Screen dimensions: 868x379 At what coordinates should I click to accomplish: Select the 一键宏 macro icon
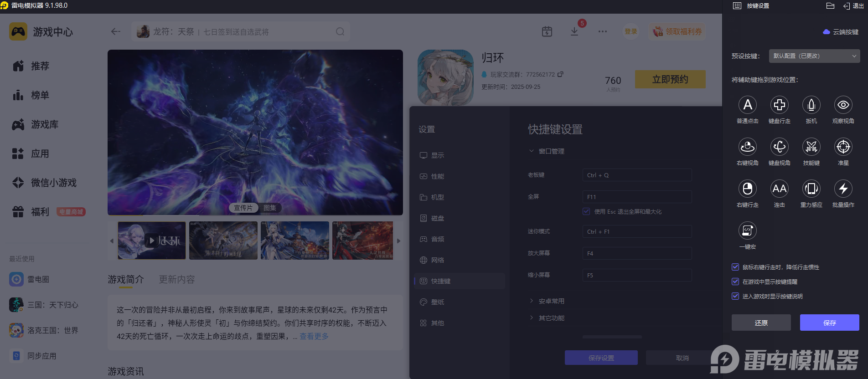[x=748, y=230]
